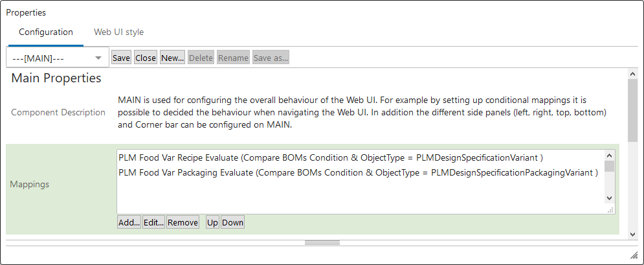Click Add... under the Mappings list

pyautogui.click(x=129, y=223)
